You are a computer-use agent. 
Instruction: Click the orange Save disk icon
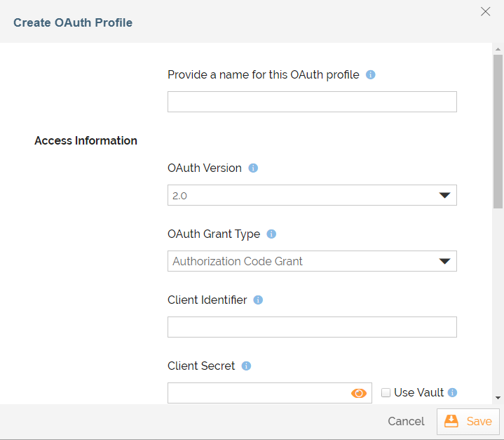coord(451,421)
